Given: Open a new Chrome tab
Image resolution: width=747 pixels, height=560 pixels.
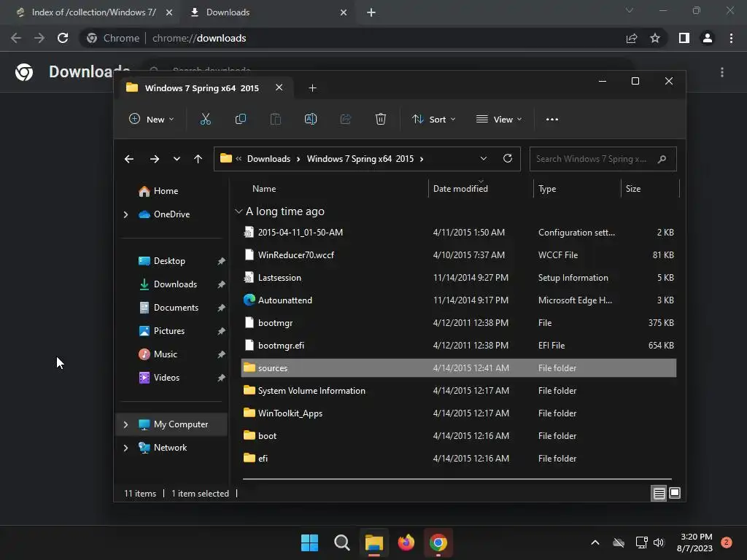Looking at the screenshot, I should click(371, 13).
